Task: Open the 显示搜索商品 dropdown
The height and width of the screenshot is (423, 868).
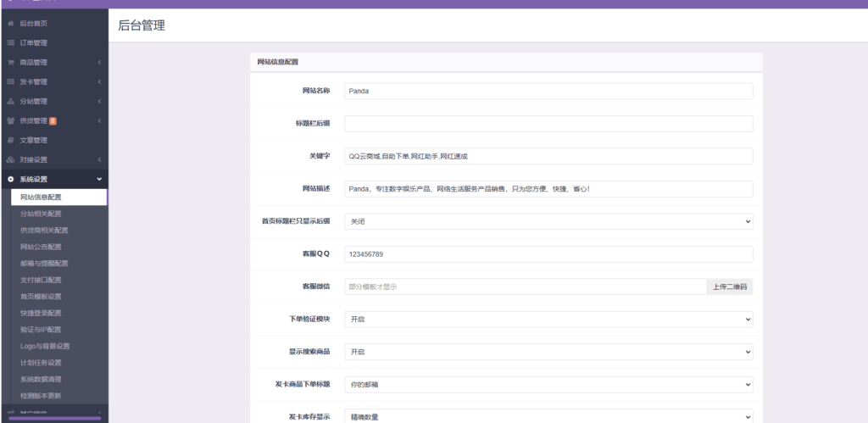Action: tap(548, 352)
